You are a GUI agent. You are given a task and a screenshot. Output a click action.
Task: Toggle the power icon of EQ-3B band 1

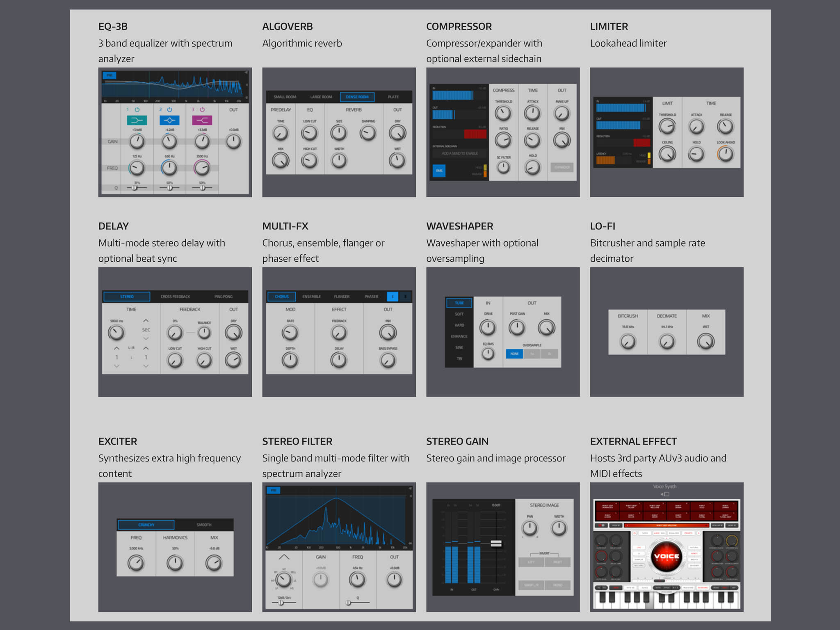(x=137, y=110)
